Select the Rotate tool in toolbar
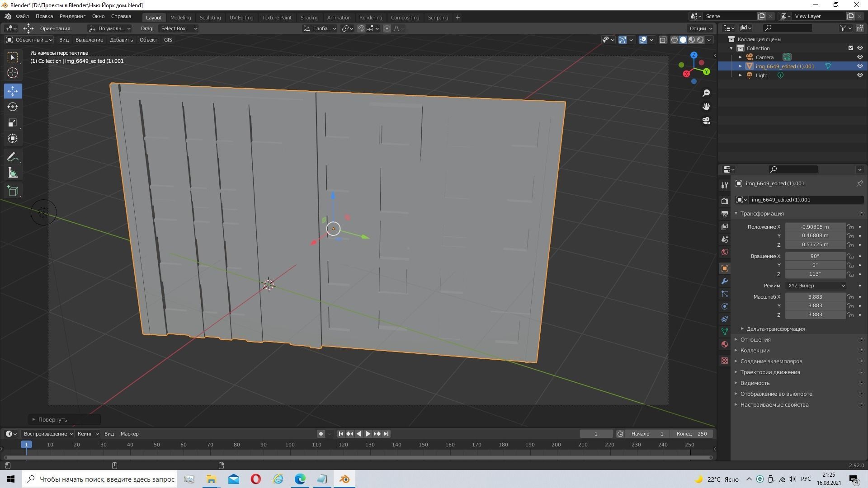The image size is (868, 488). pyautogui.click(x=13, y=107)
